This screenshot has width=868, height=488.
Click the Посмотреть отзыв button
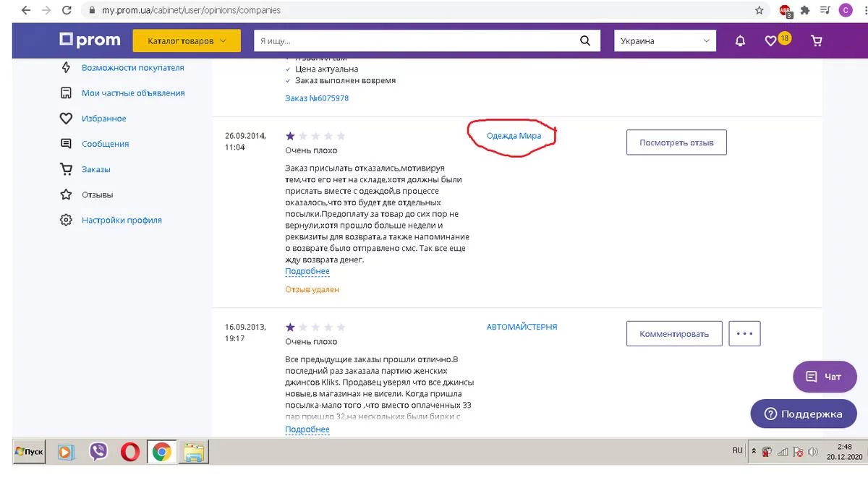coord(676,142)
